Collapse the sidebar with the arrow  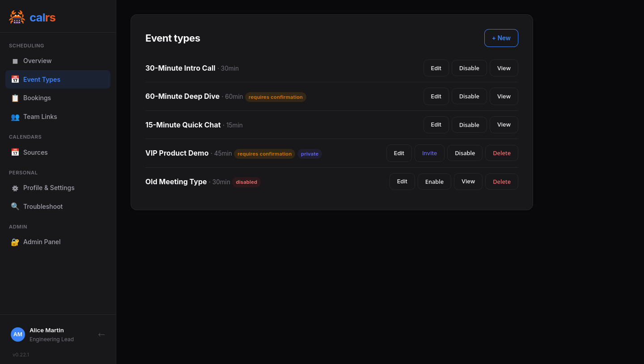pyautogui.click(x=102, y=334)
